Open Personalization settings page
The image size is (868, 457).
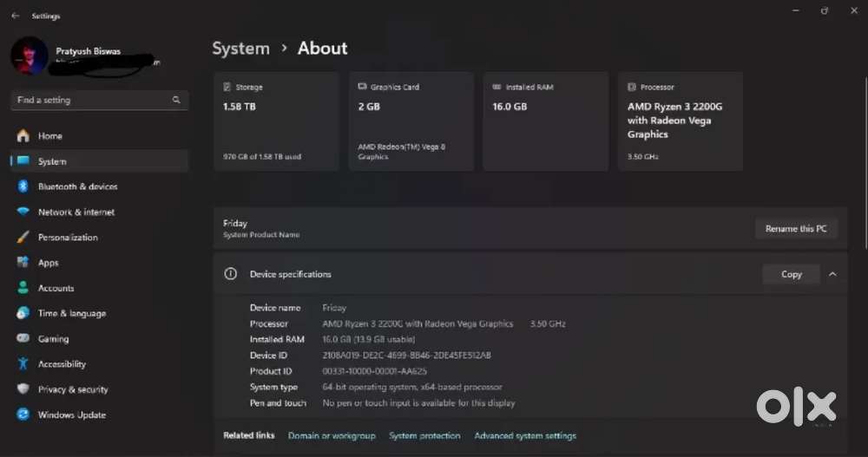(x=68, y=238)
